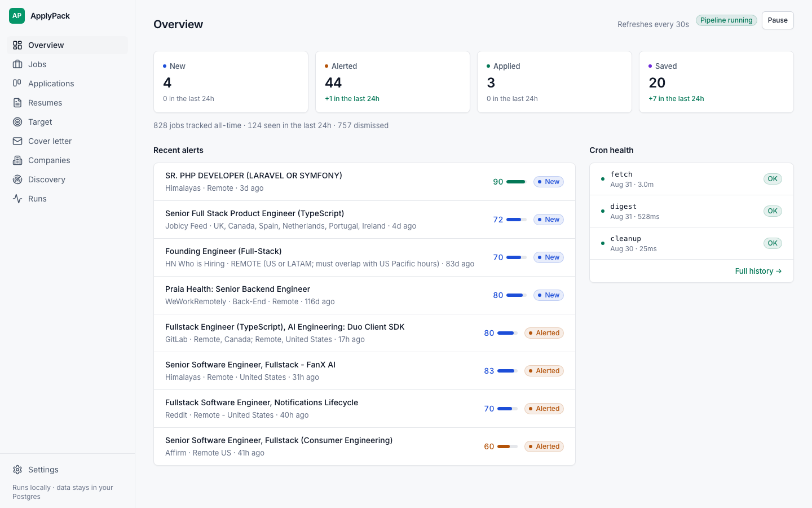Viewport: 812px width, 508px height.
Task: Click Alerted badge on Affirm row
Action: pyautogui.click(x=544, y=446)
